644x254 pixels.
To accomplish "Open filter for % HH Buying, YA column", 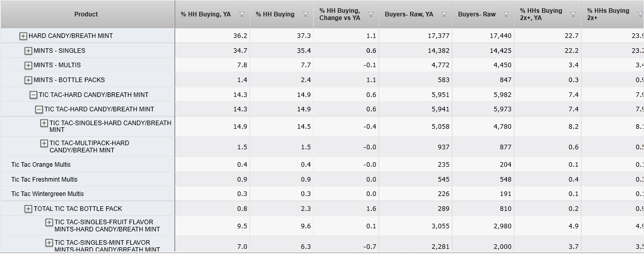I will (x=242, y=14).
